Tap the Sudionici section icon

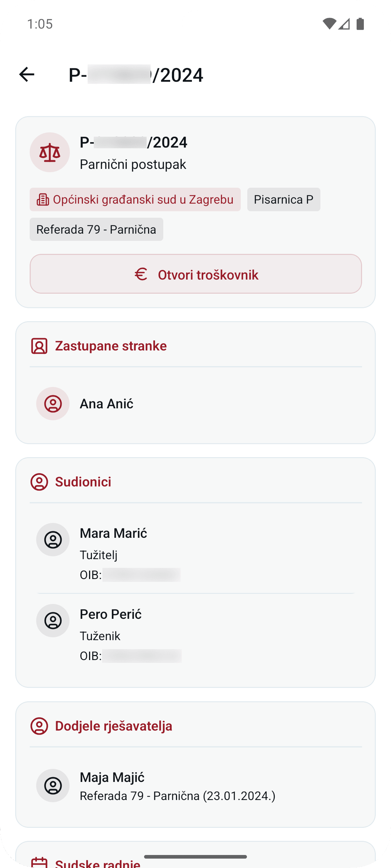(39, 482)
